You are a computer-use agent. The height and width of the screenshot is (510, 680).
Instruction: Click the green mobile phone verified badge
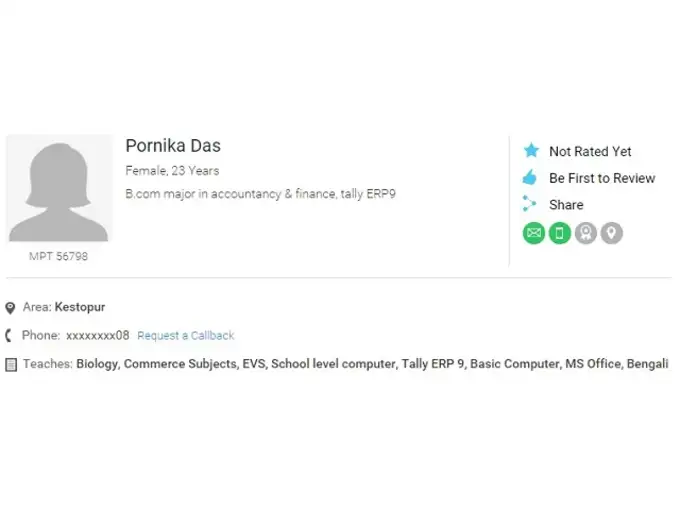[560, 233]
